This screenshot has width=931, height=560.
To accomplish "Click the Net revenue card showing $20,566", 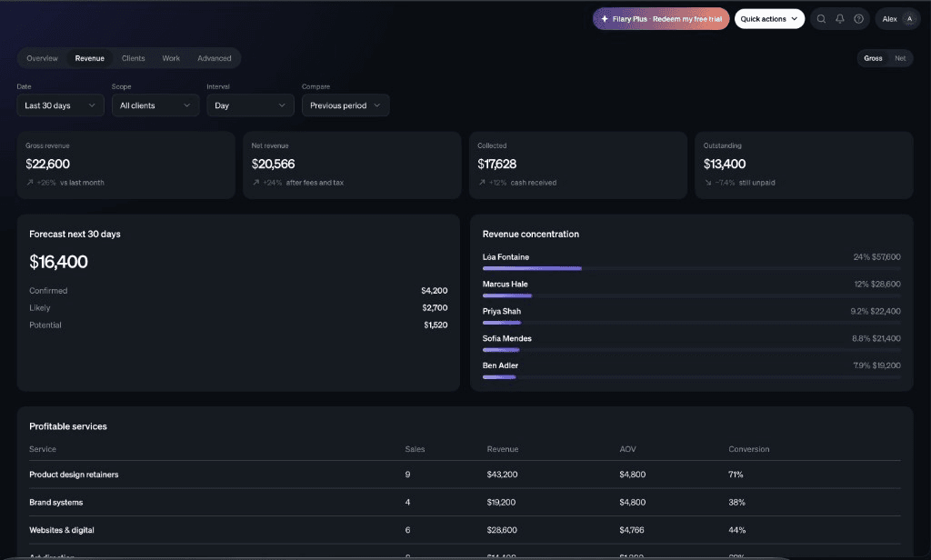I will (x=352, y=165).
